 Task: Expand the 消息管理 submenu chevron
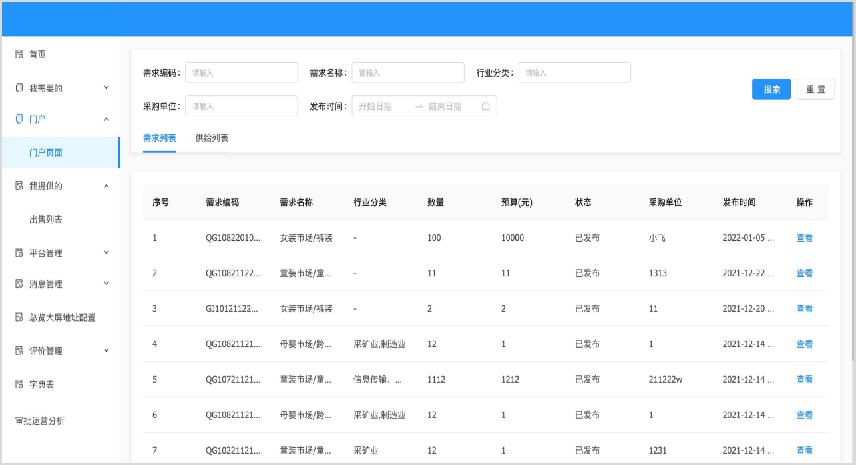point(106,284)
